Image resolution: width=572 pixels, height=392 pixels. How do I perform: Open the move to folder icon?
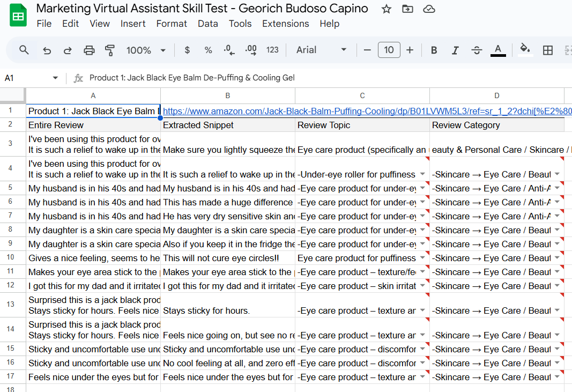[407, 9]
